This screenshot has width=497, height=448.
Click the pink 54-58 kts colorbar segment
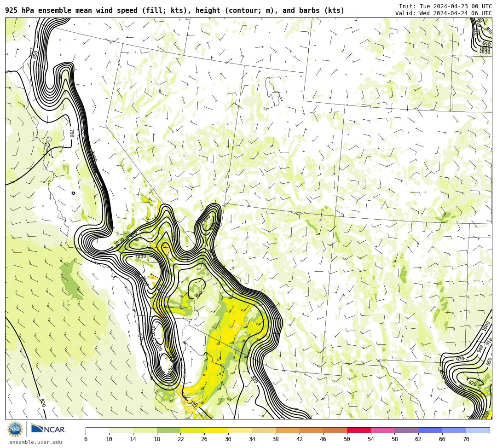(x=382, y=430)
